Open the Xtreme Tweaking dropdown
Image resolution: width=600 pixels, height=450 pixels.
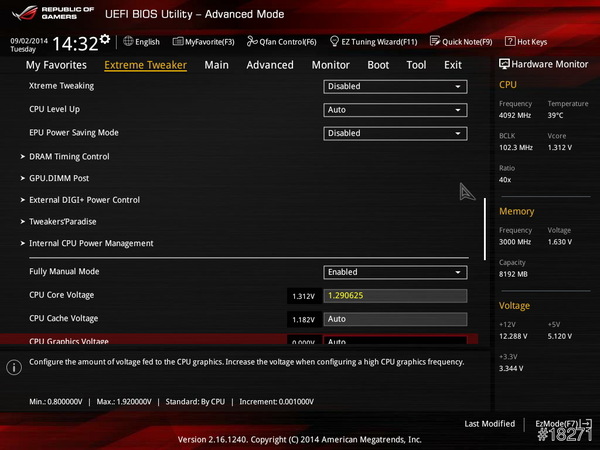(395, 86)
